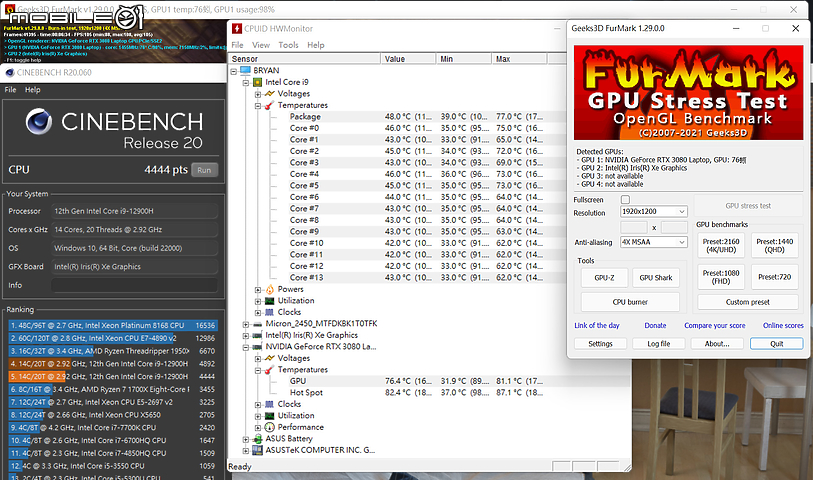
Task: Click the About... button
Action: click(717, 344)
